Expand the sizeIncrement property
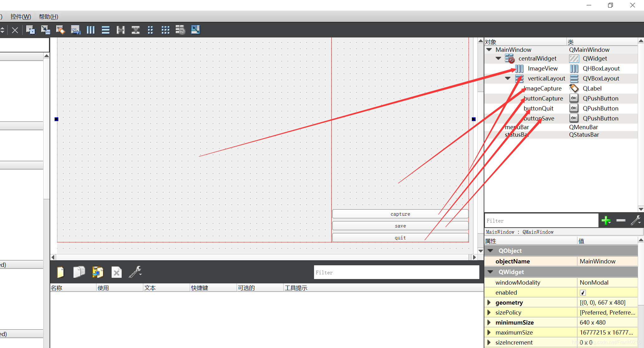Image resolution: width=644 pixels, height=348 pixels. pos(489,342)
